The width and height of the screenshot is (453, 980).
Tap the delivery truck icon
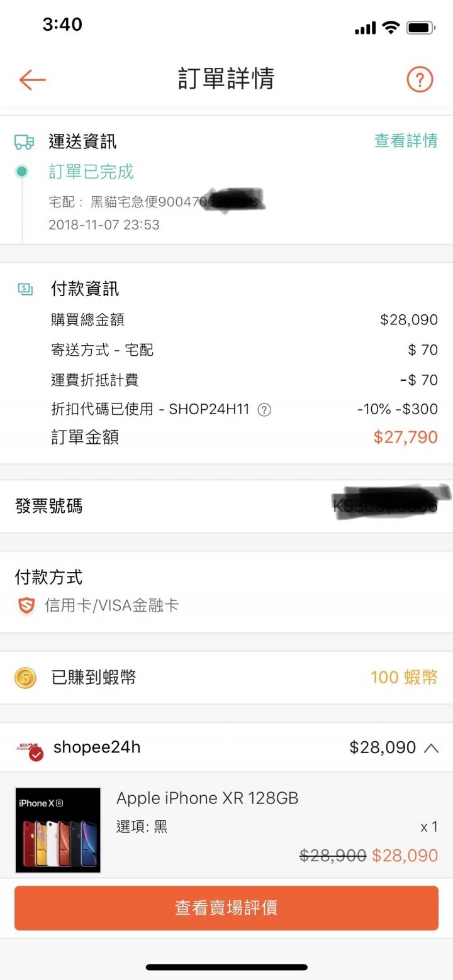point(24,141)
